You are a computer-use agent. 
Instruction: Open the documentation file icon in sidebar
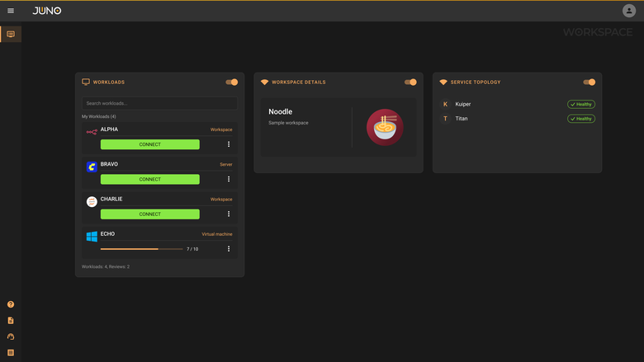click(x=11, y=320)
